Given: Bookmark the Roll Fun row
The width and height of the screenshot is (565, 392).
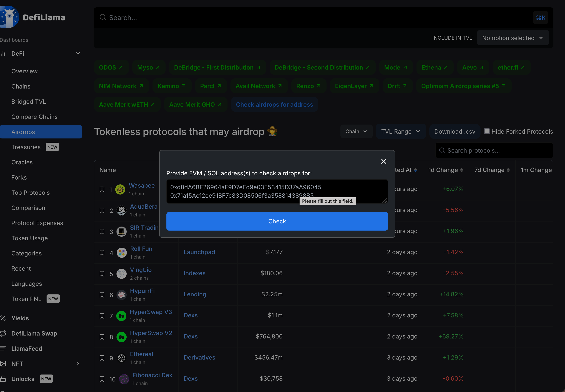Looking at the screenshot, I should [102, 253].
